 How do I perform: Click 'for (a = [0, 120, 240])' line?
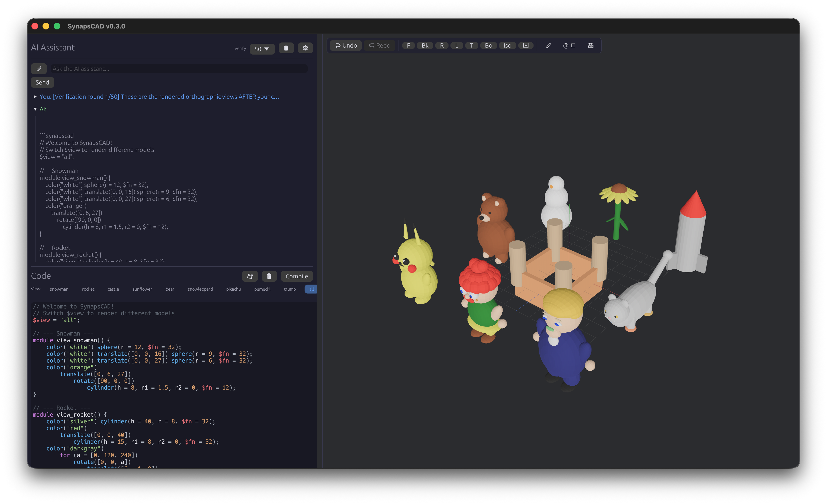[x=99, y=455]
